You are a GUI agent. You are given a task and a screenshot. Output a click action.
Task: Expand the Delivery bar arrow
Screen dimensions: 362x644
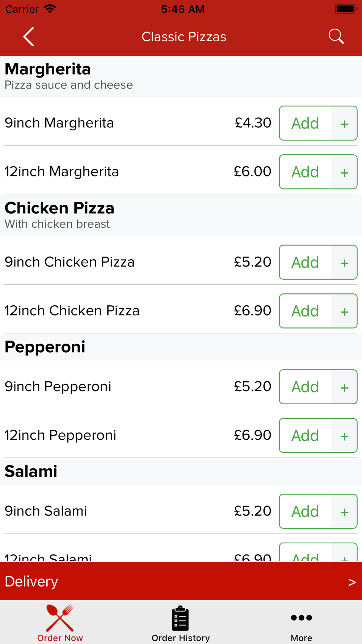352,582
